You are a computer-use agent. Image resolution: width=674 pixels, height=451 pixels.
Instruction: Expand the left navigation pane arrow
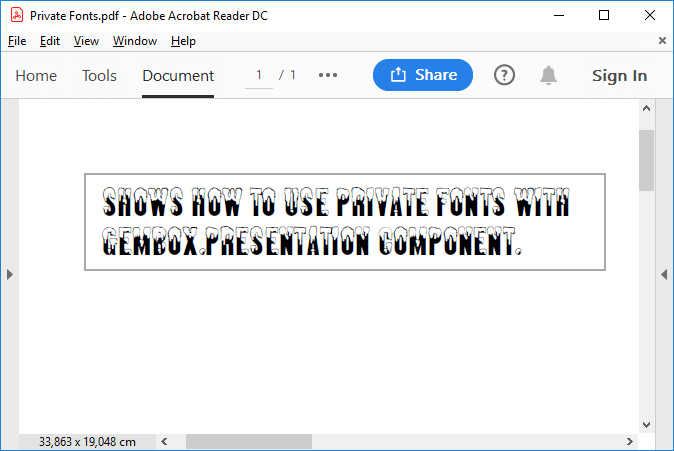coord(9,274)
